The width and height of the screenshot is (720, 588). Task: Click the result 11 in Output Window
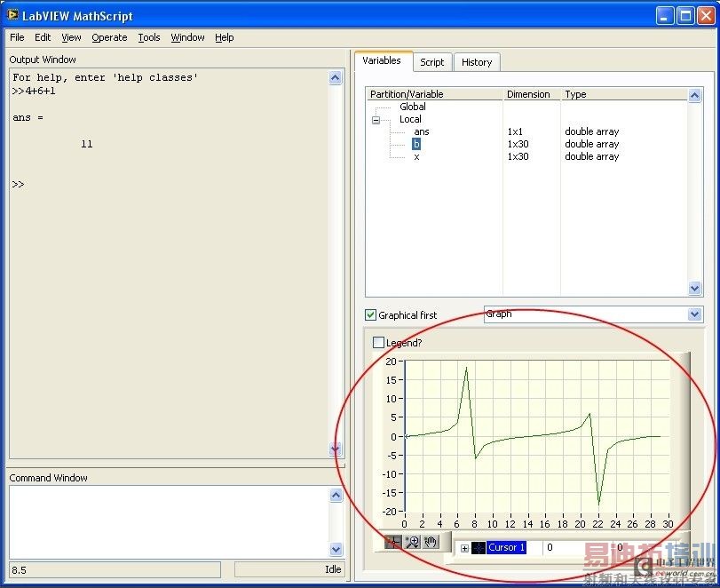point(87,144)
